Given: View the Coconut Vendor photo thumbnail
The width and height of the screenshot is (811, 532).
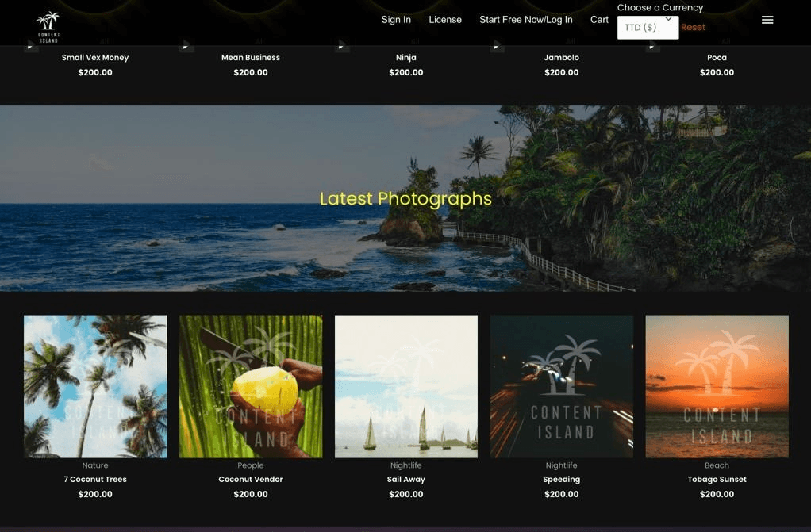Looking at the screenshot, I should coord(251,386).
